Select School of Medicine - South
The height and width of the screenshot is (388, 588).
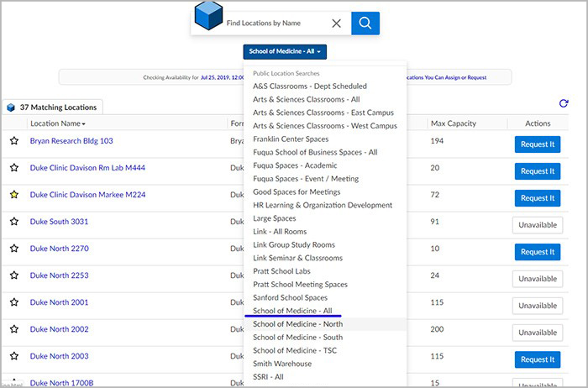[x=297, y=338]
